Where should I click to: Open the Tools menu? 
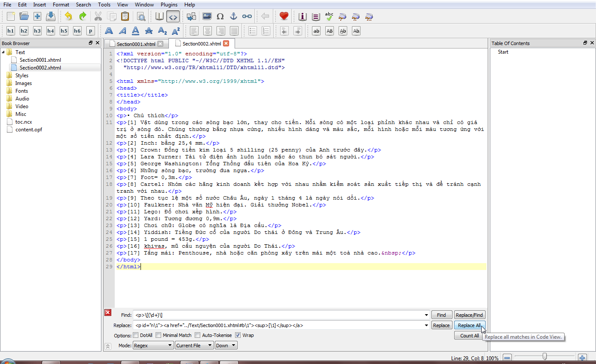click(104, 5)
